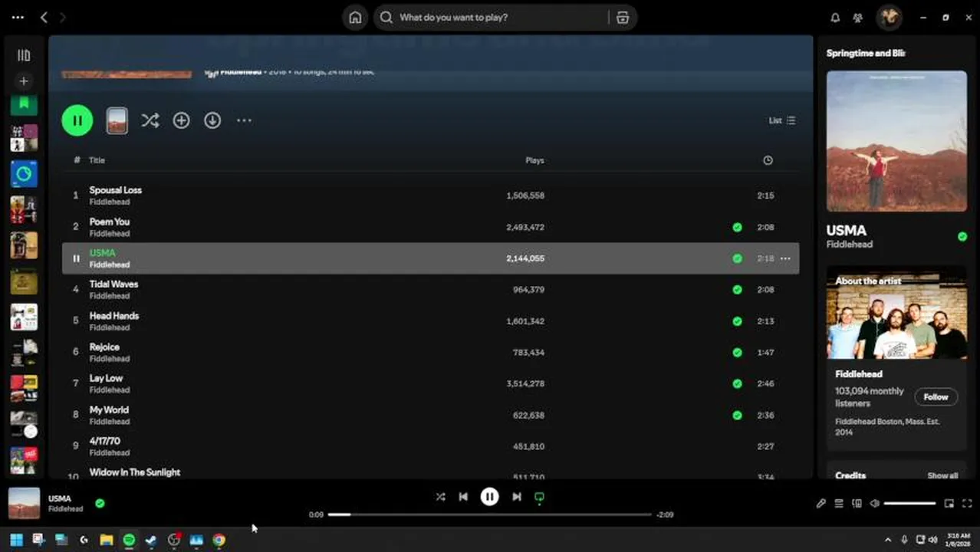Seek along the song progress bar
This screenshot has width=980, height=552.
489,514
